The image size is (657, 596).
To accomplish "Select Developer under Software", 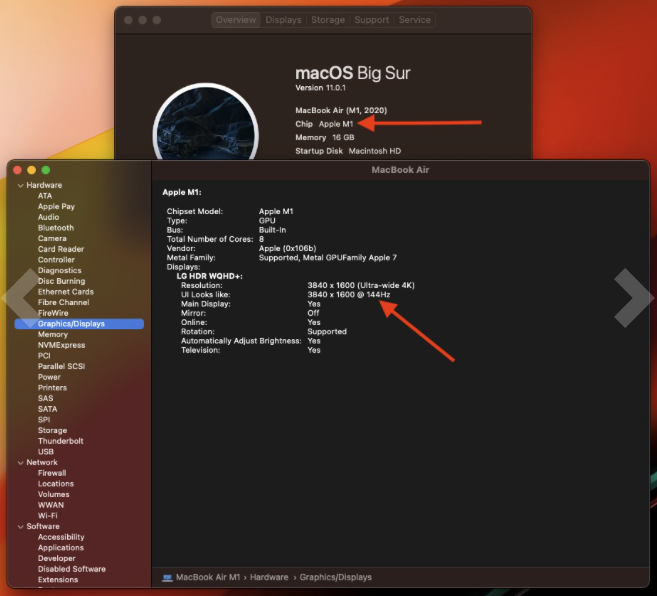I will click(57, 558).
